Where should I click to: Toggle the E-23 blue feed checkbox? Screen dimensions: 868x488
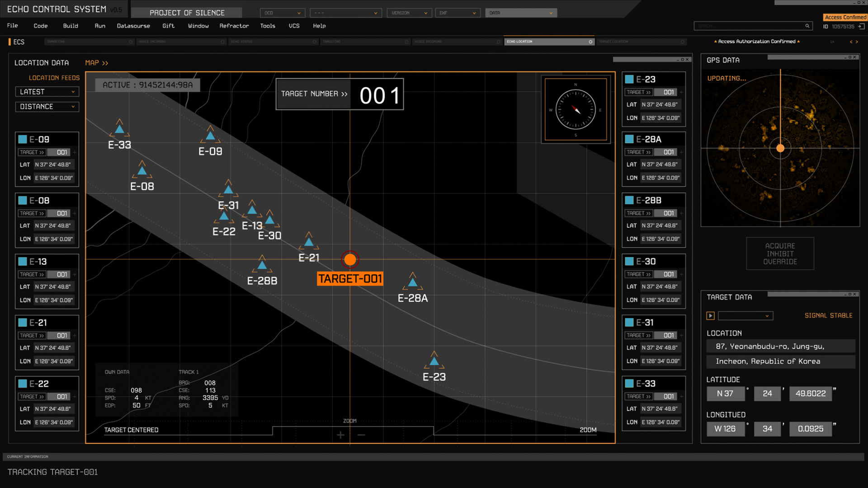click(x=629, y=79)
